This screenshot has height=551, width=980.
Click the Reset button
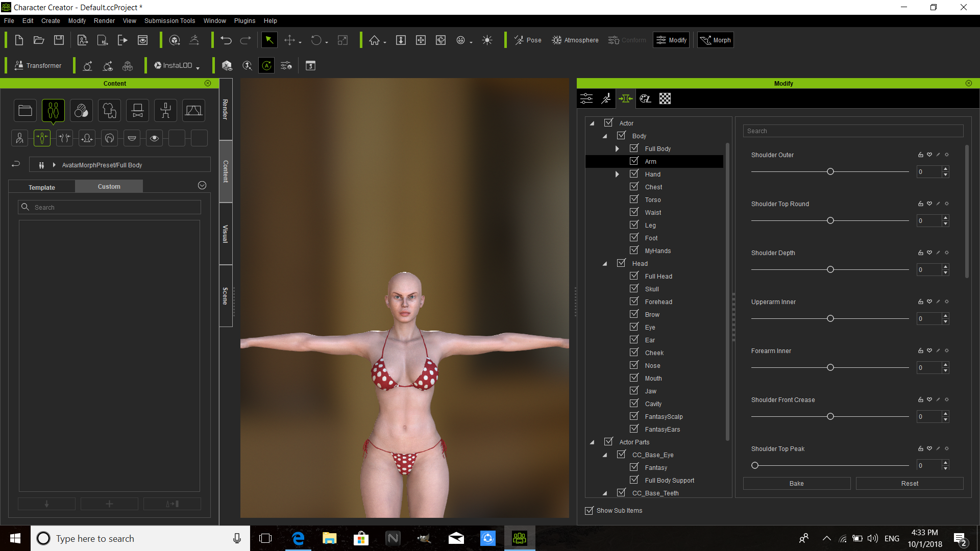[909, 483]
